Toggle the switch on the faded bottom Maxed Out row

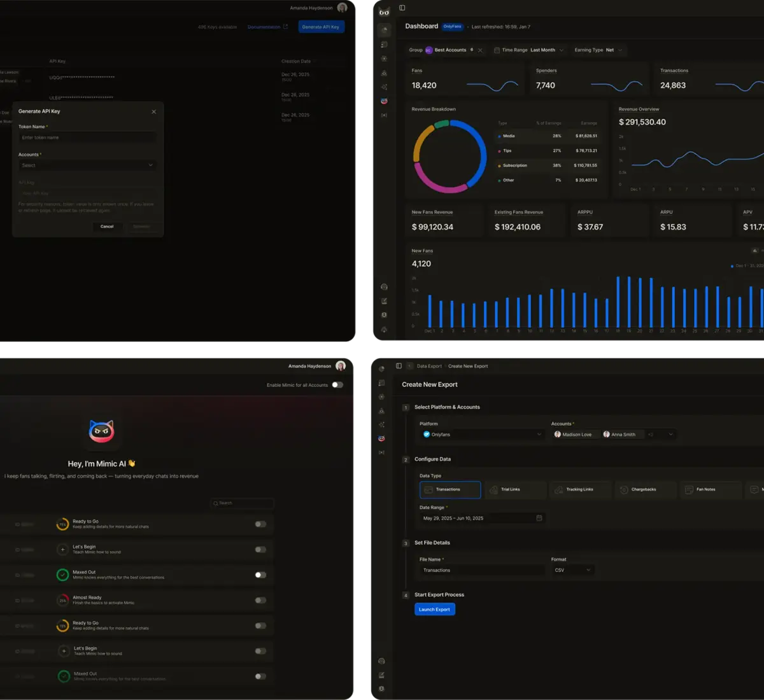tap(260, 676)
